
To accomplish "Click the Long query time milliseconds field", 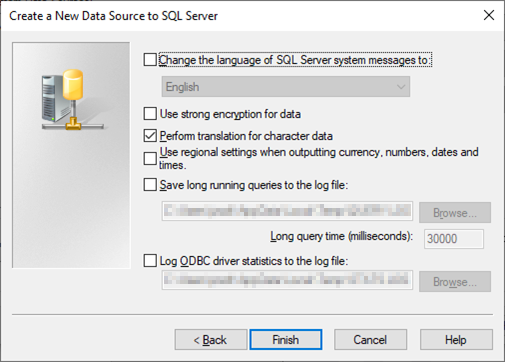I will coord(454,239).
